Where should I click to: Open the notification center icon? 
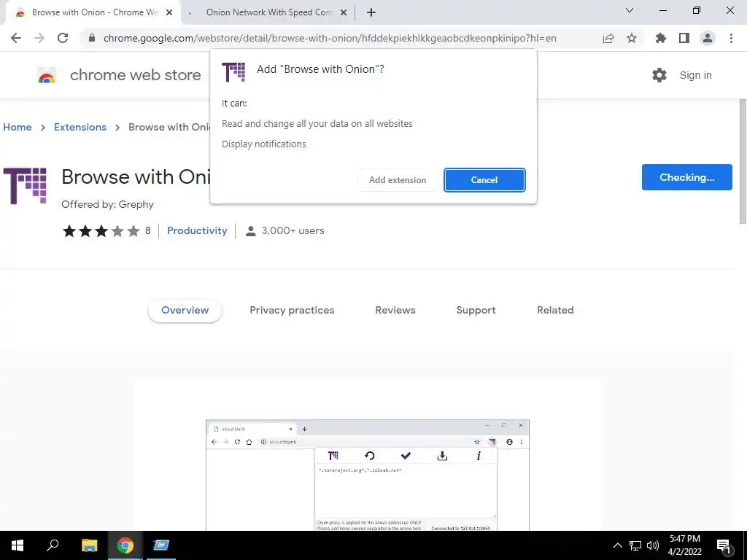pyautogui.click(x=724, y=546)
